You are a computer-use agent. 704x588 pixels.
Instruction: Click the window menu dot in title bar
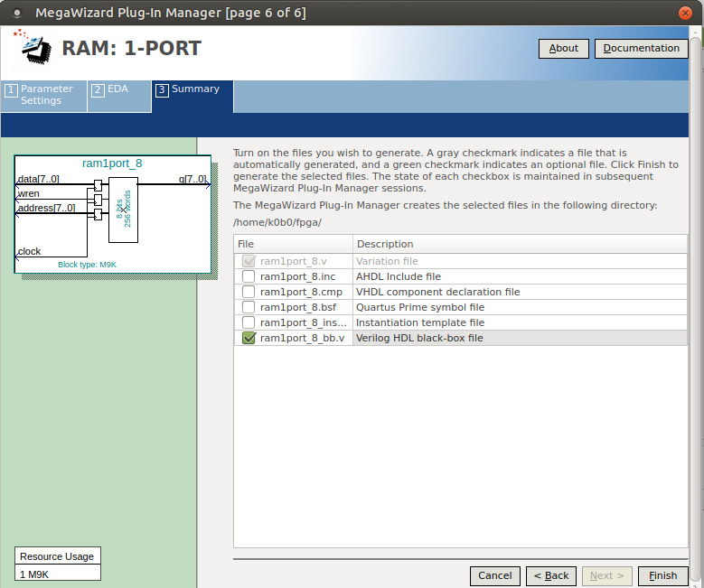click(x=17, y=13)
